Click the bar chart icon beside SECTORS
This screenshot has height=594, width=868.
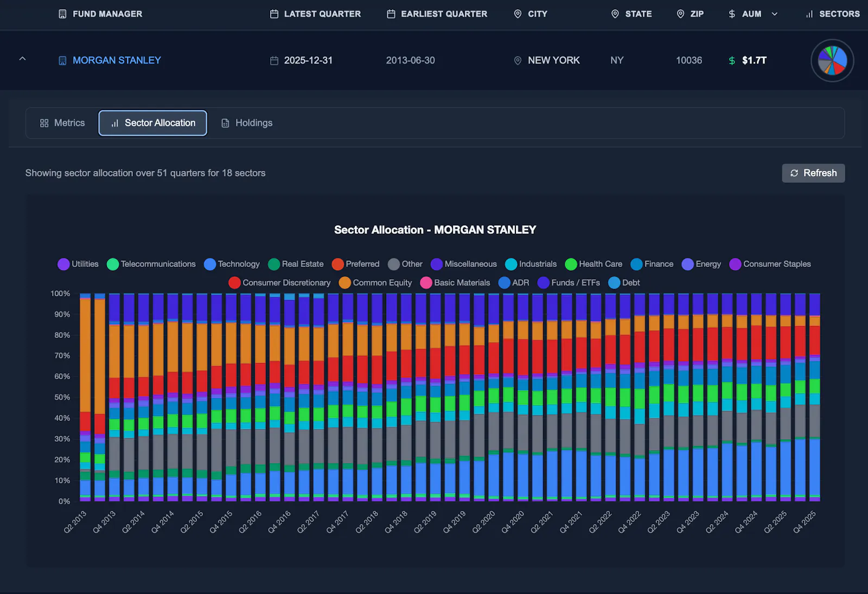[809, 14]
